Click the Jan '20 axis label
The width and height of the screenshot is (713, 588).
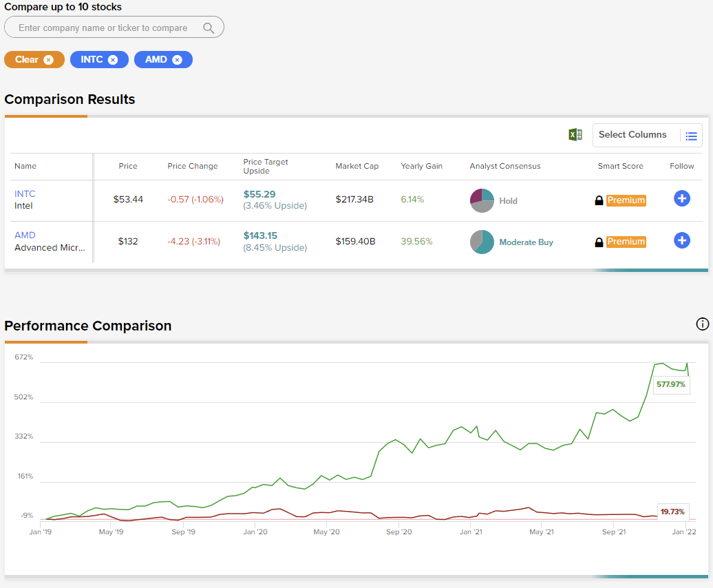255,532
